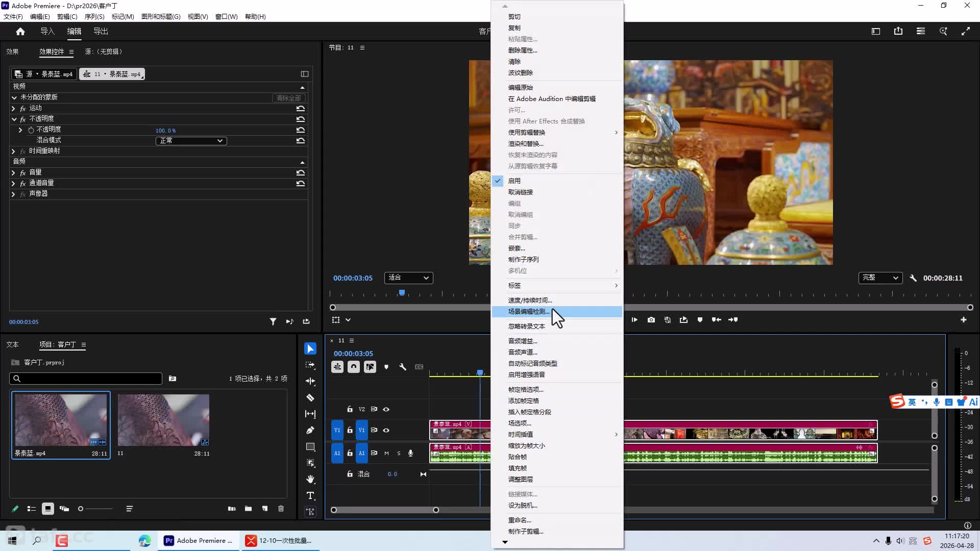Select the Track Select Forward tool
Screen dimensions: 980x551
coord(310,365)
